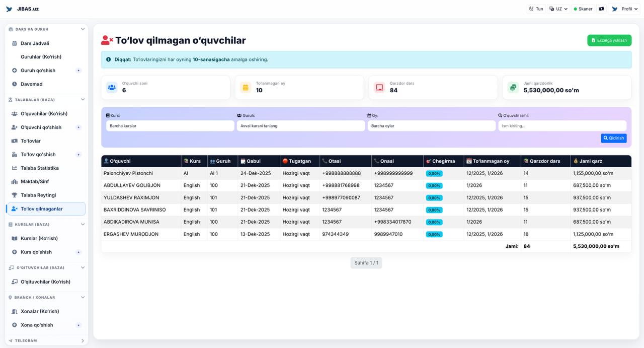This screenshot has height=348, width=644.
Task: Click the plus badge beside Guruh qo'shish
Action: point(78,71)
